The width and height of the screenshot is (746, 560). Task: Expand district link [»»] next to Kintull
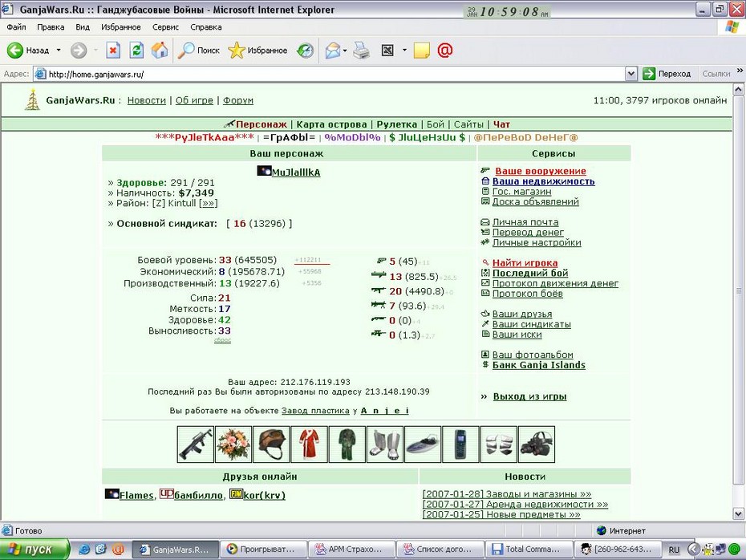click(209, 203)
